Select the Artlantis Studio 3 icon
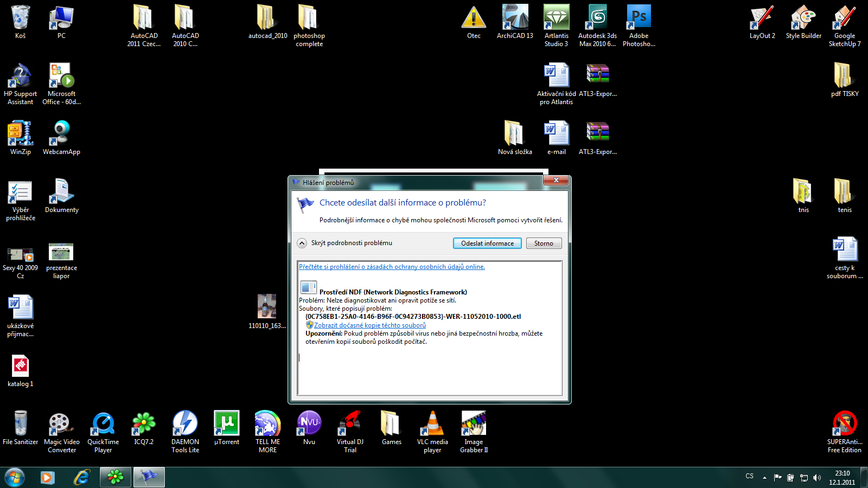Screen dimensions: 868x488 556,25
